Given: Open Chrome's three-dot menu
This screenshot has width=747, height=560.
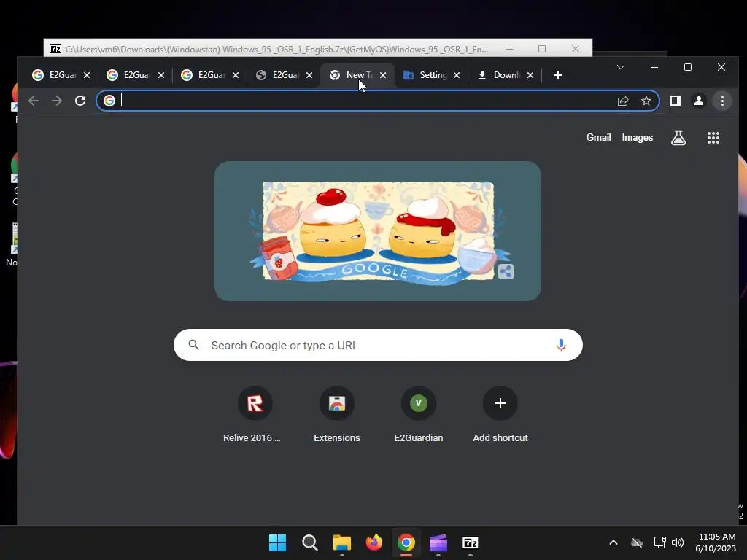Looking at the screenshot, I should coord(722,101).
